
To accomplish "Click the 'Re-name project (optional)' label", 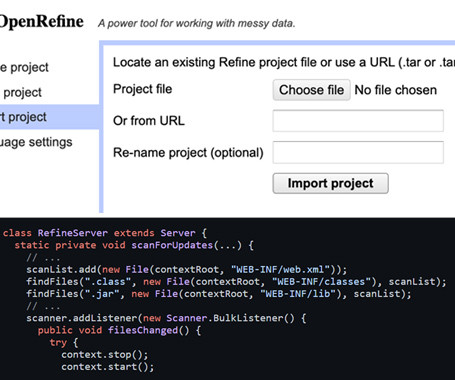I will pos(188,153).
